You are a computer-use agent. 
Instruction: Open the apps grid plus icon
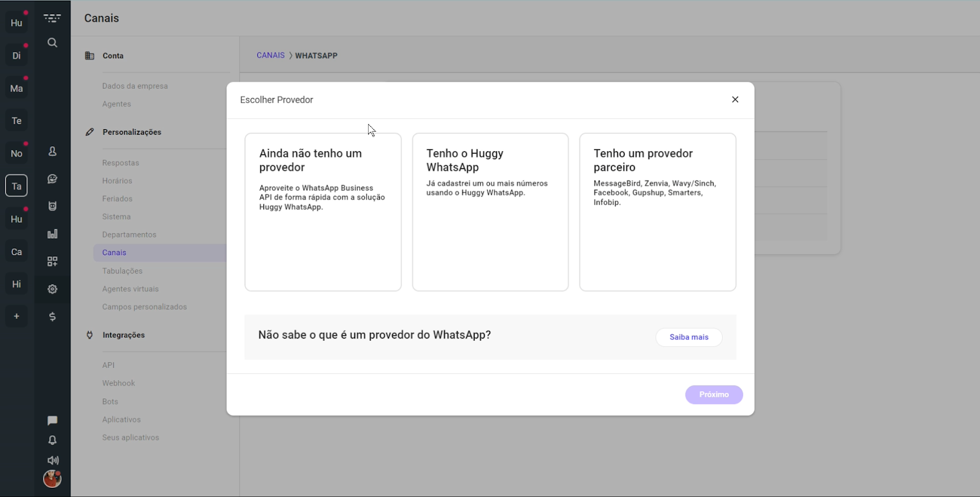click(x=53, y=261)
